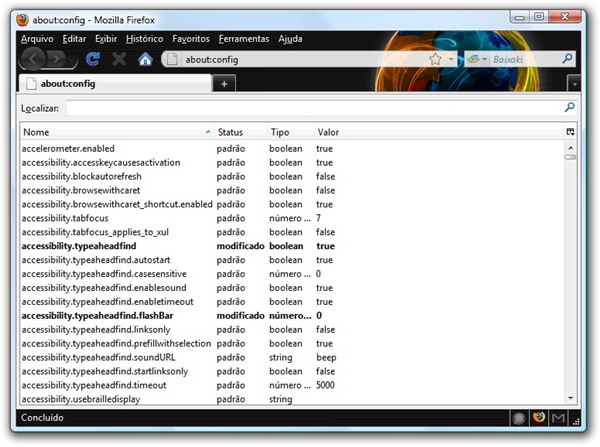The height and width of the screenshot is (447, 600).
Task: Select accessibility.typeaheadfind.soundURL row
Action: tap(292, 357)
